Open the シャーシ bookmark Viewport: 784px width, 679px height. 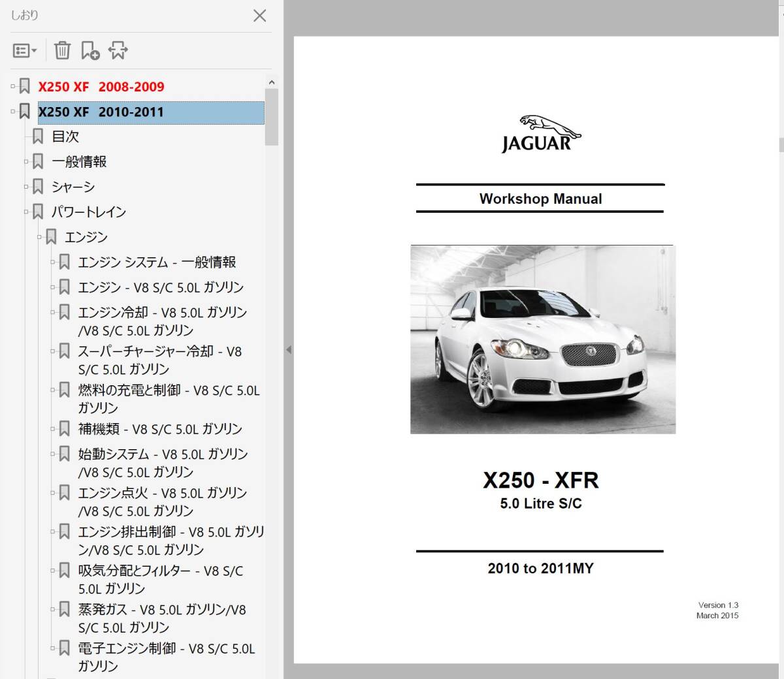[x=73, y=187]
